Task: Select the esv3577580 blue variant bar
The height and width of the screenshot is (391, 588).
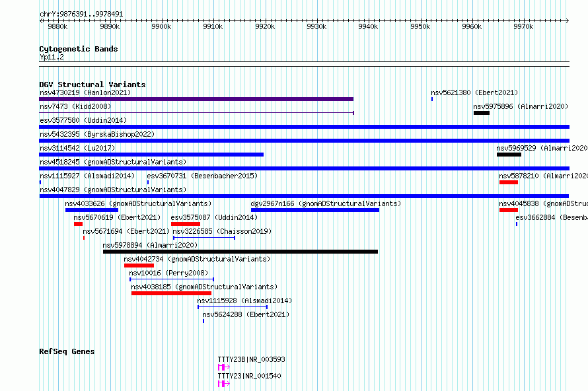Action: click(304, 127)
